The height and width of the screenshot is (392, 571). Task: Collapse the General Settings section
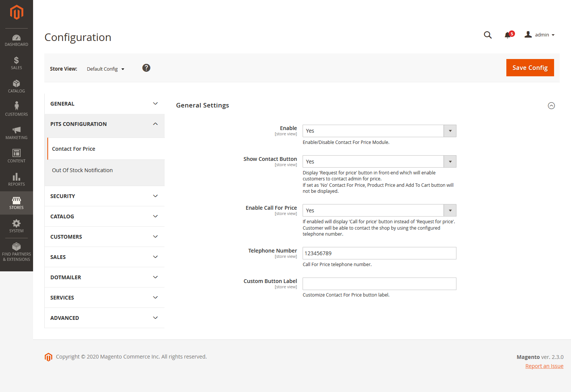point(551,106)
